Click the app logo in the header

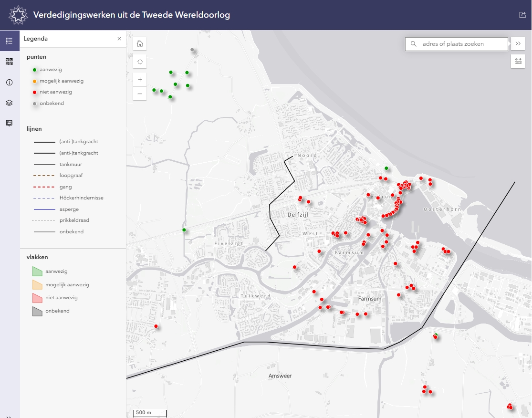pos(19,15)
